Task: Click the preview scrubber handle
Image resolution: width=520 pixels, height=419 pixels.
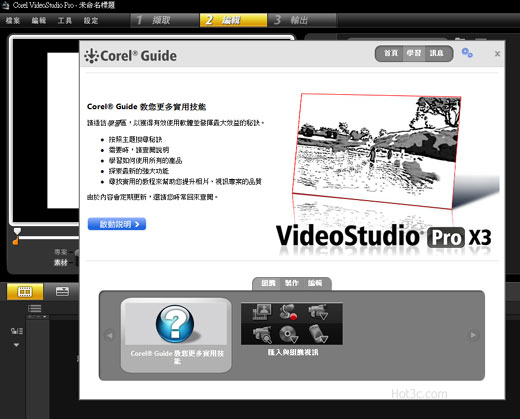Action: point(17,231)
